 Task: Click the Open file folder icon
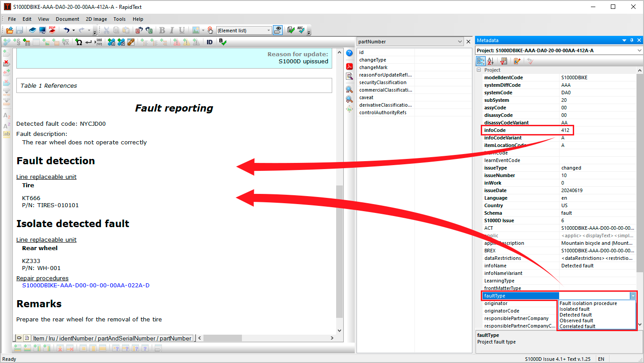tap(9, 30)
